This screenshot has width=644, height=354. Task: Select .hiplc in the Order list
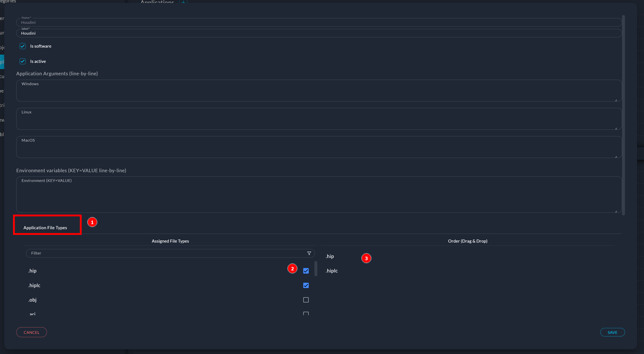[x=332, y=271]
